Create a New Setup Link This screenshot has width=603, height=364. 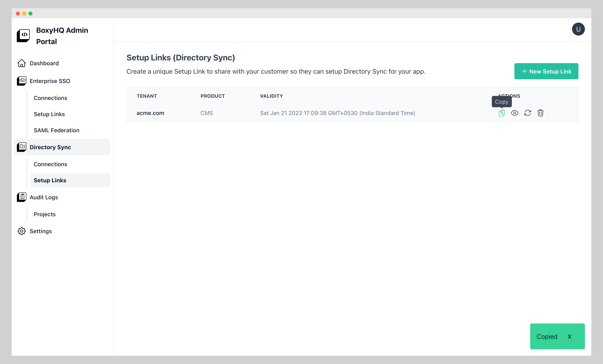coord(546,71)
